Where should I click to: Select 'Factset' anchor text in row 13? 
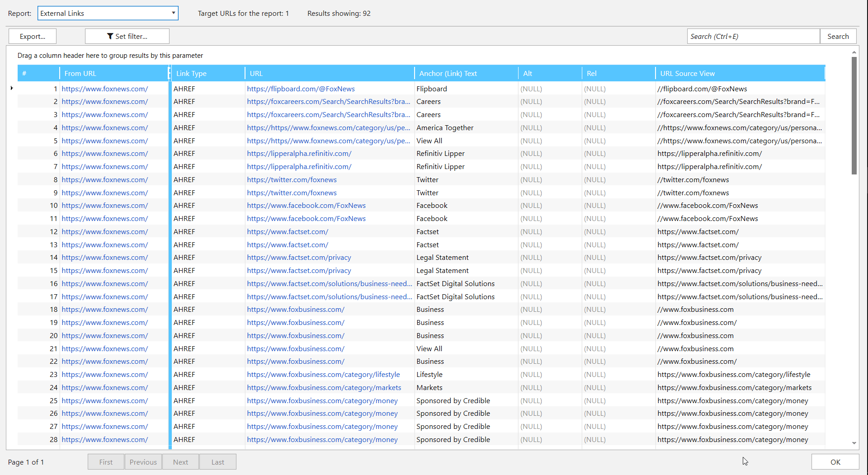tap(466, 245)
